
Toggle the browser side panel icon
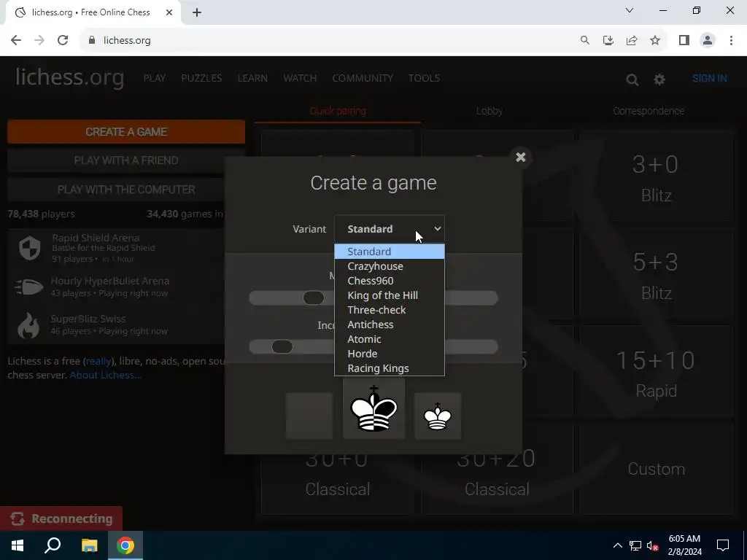pyautogui.click(x=684, y=41)
